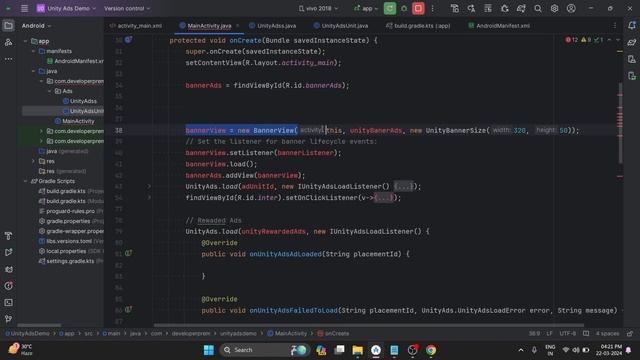
Task: Switch to activity_main.xml tab
Action: tap(136, 26)
